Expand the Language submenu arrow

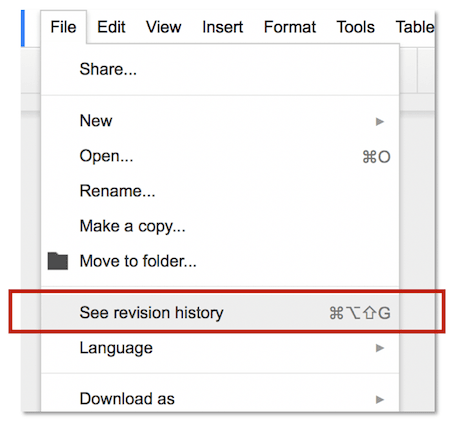click(380, 348)
